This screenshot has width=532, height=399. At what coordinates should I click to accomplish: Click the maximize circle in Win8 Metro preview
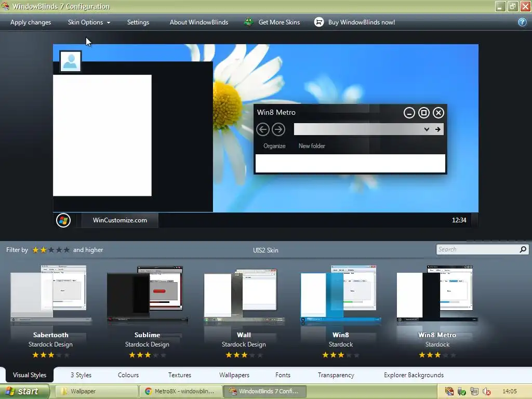coord(424,113)
